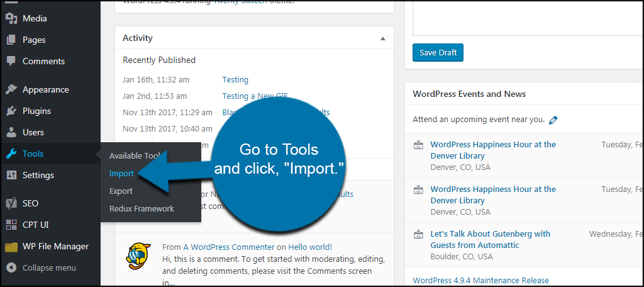Click calendar icon beside Gutenberg event

[418, 234]
